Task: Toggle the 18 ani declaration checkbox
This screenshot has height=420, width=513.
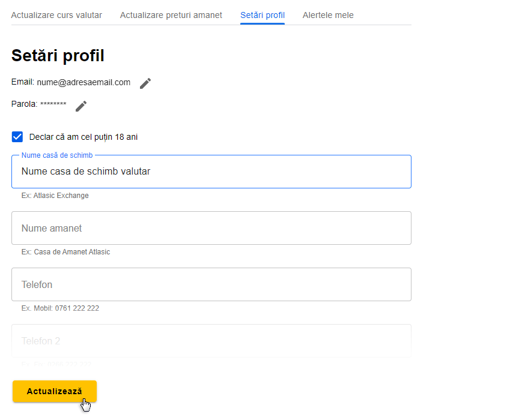Action: coord(17,137)
